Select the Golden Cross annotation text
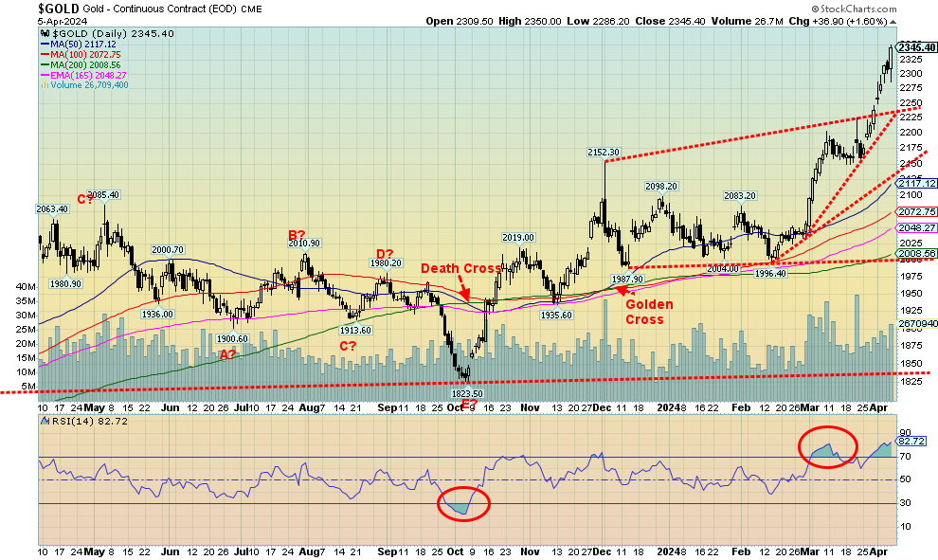Image resolution: width=938 pixels, height=560 pixels. coord(649,312)
